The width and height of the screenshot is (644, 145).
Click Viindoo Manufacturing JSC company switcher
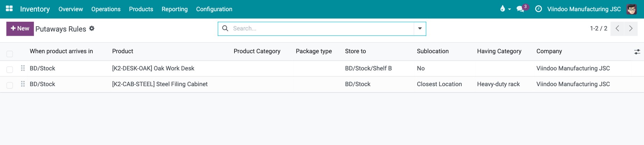click(584, 9)
